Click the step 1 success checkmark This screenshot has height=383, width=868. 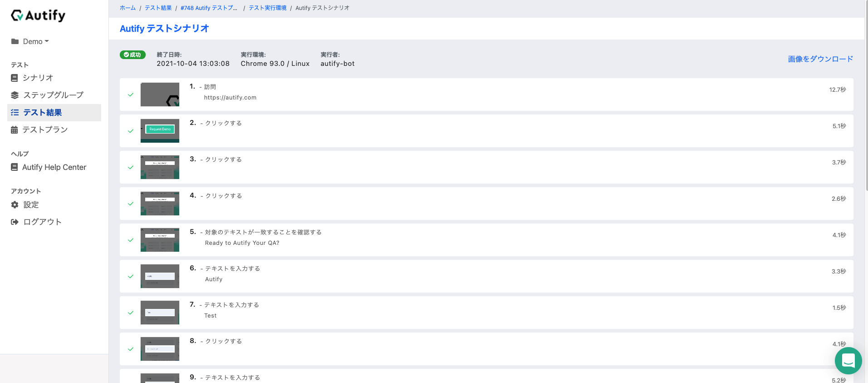pyautogui.click(x=131, y=95)
